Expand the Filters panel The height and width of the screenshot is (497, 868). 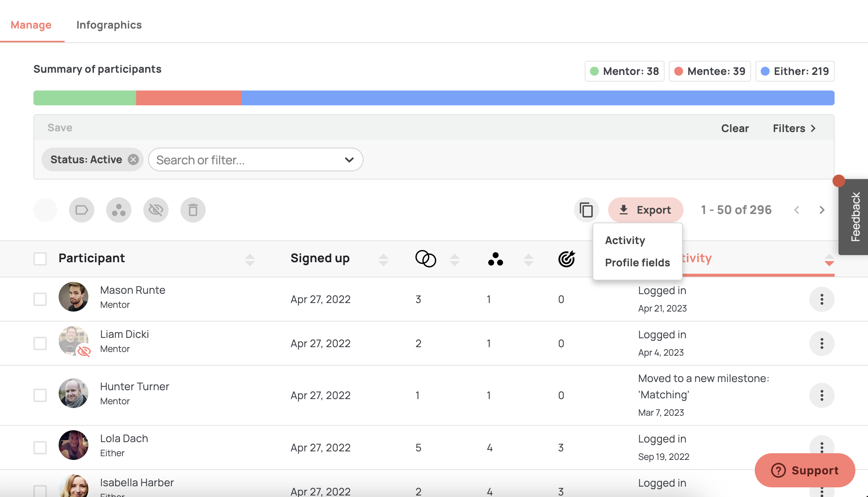pyautogui.click(x=794, y=128)
